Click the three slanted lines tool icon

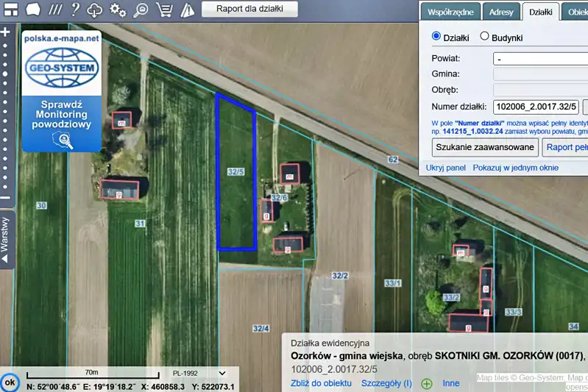point(55,10)
